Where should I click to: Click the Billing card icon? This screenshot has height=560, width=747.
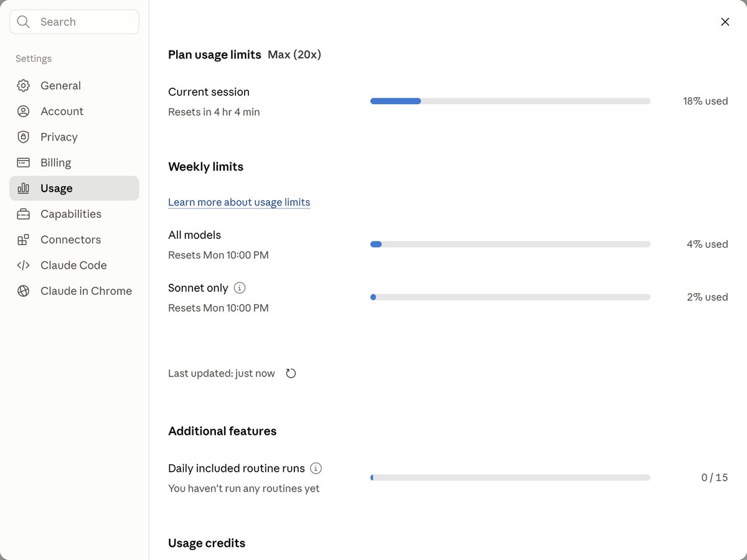23,162
